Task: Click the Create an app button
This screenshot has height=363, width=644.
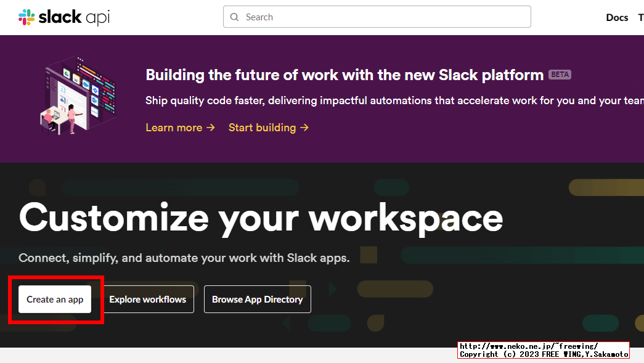Action: (x=54, y=299)
